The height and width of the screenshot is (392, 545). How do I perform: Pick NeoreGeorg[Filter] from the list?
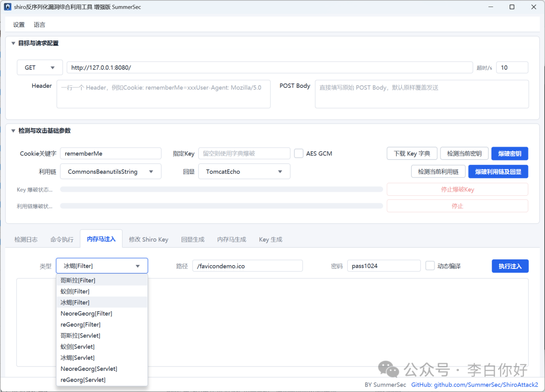(x=102, y=313)
